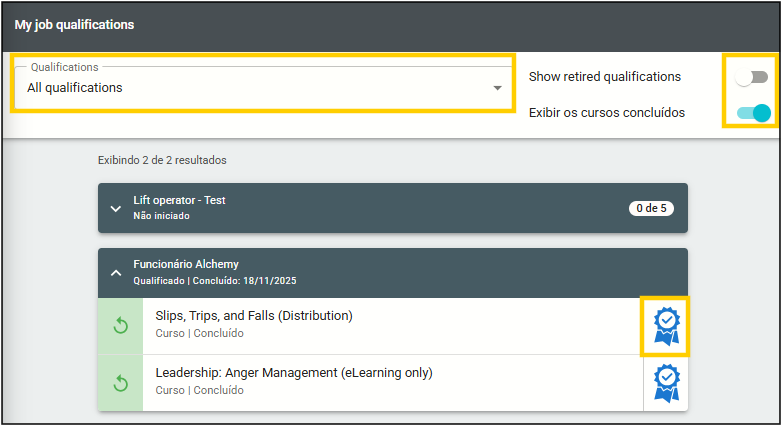Click the My job qualifications page title
Image resolution: width=781 pixels, height=425 pixels.
click(74, 24)
